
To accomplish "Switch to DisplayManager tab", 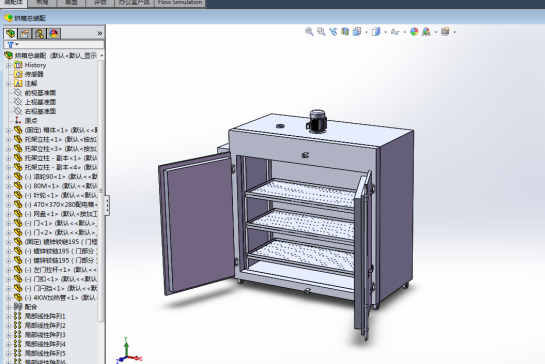I will pos(54,33).
